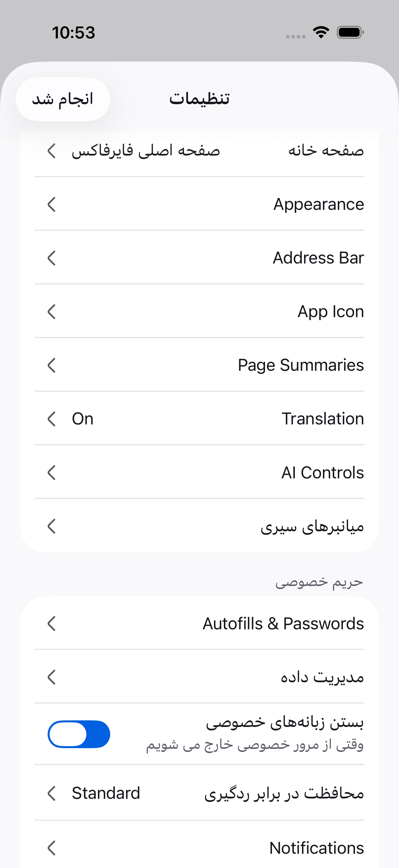
Task: Tap the chevron beside Address Bar
Action: [52, 258]
